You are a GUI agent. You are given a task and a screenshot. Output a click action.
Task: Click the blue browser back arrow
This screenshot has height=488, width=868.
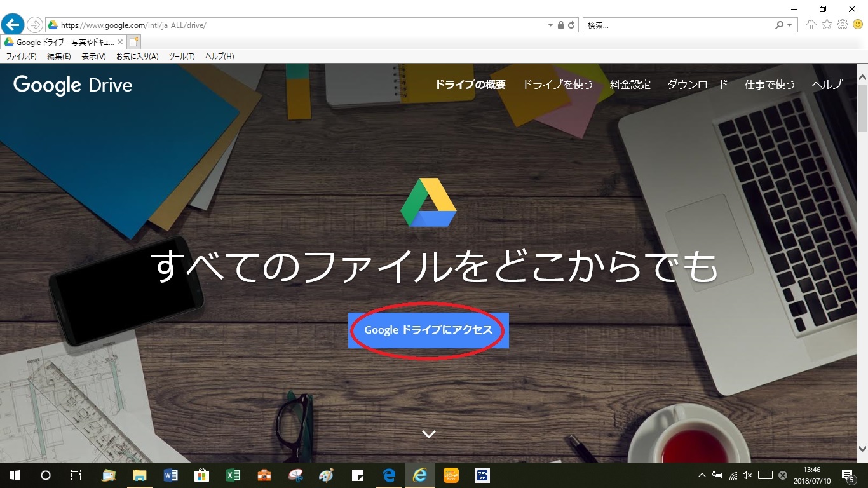13,25
